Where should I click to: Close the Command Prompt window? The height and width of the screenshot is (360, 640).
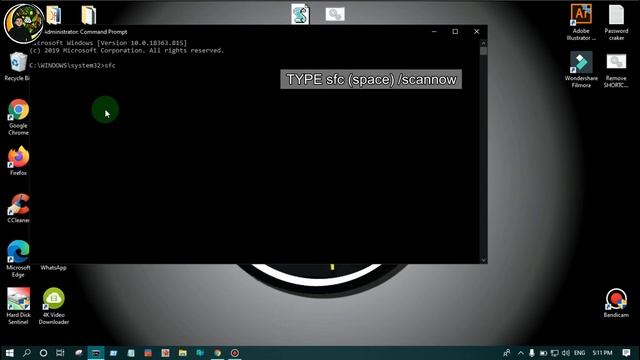coord(476,31)
